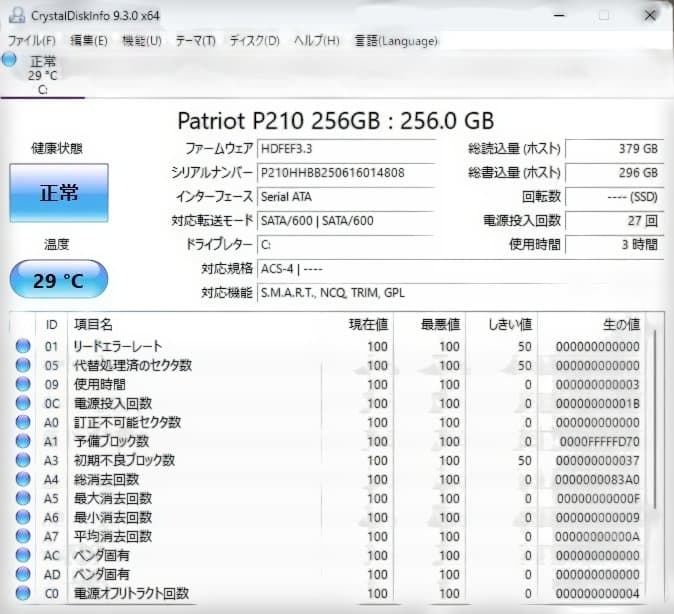Close the CrystalDiskInfo window
The image size is (674, 614).
650,15
